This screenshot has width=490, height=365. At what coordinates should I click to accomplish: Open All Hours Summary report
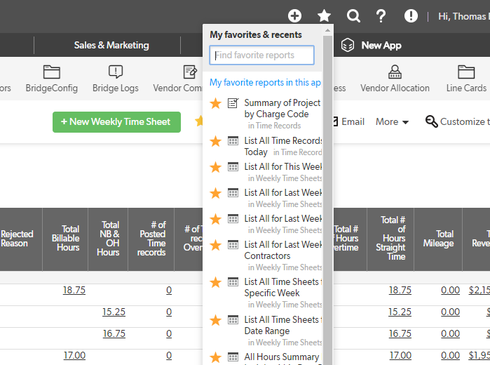pos(282,357)
